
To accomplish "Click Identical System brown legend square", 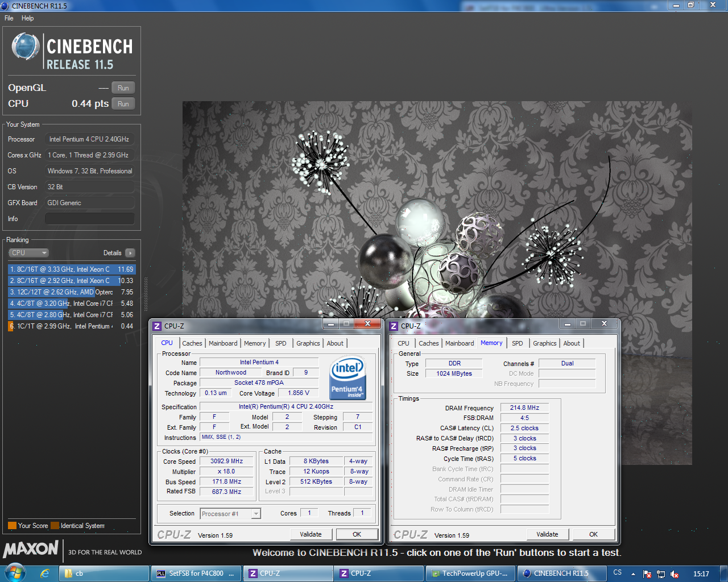I will (55, 526).
